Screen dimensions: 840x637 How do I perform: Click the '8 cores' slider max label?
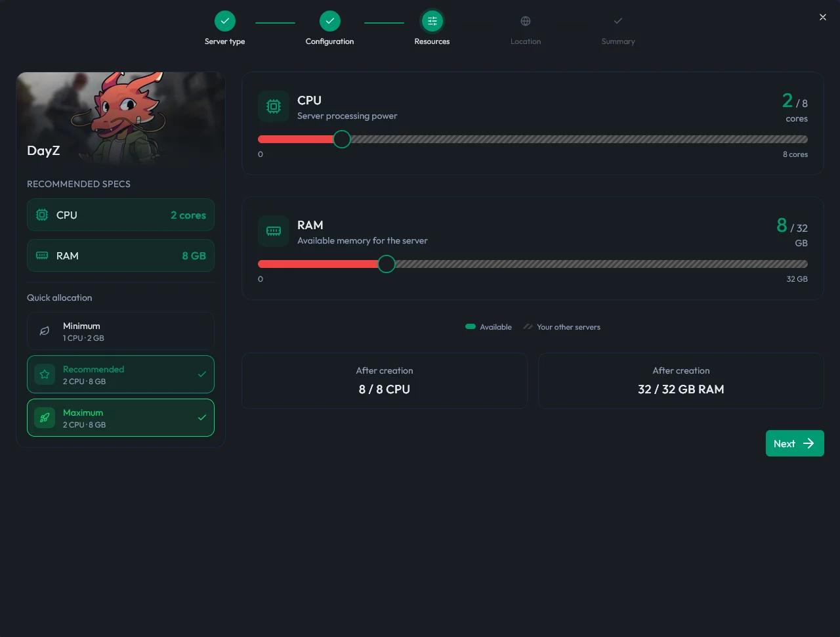coord(795,154)
